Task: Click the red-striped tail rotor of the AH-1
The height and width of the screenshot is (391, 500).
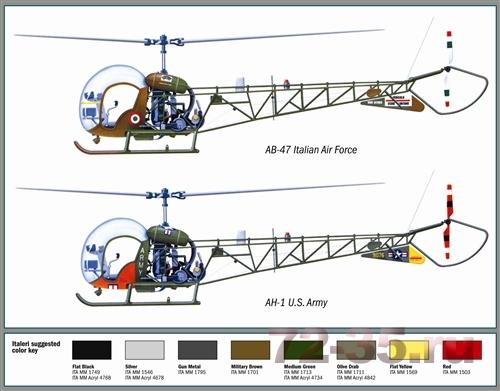Action: [449, 221]
